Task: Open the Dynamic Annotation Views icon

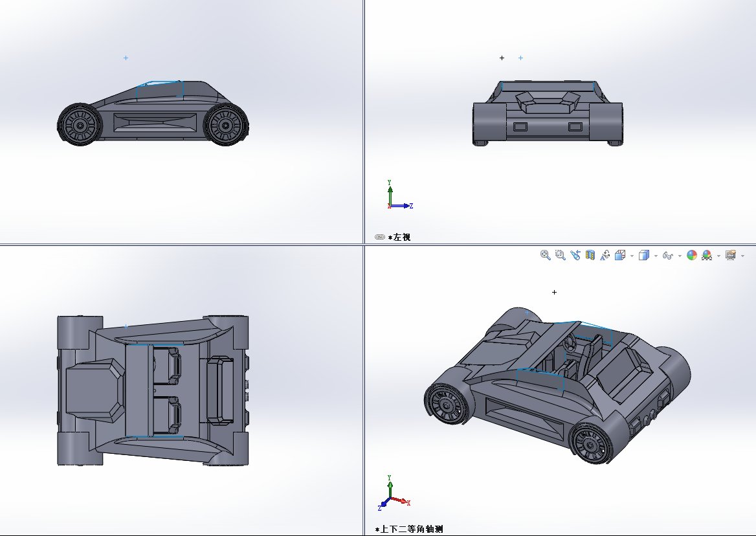Action: pyautogui.click(x=605, y=256)
